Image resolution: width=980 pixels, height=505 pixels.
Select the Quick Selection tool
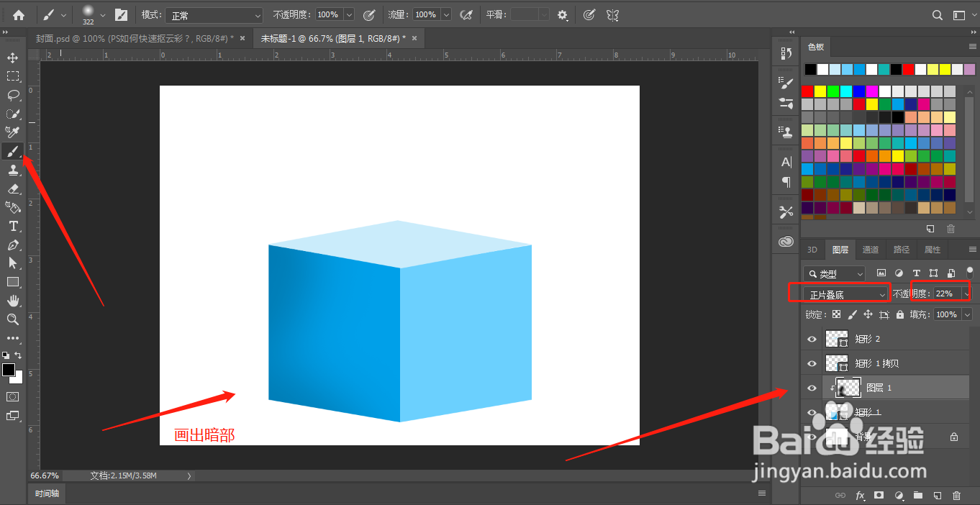click(13, 114)
